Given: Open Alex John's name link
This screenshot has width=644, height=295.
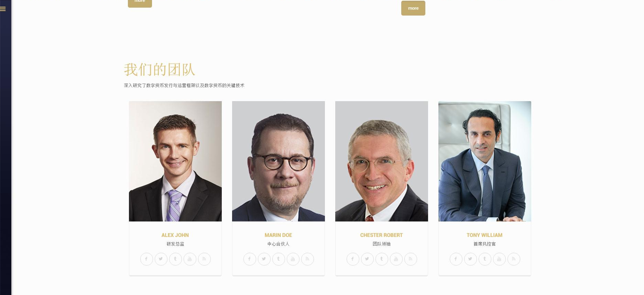Looking at the screenshot, I should tap(175, 235).
